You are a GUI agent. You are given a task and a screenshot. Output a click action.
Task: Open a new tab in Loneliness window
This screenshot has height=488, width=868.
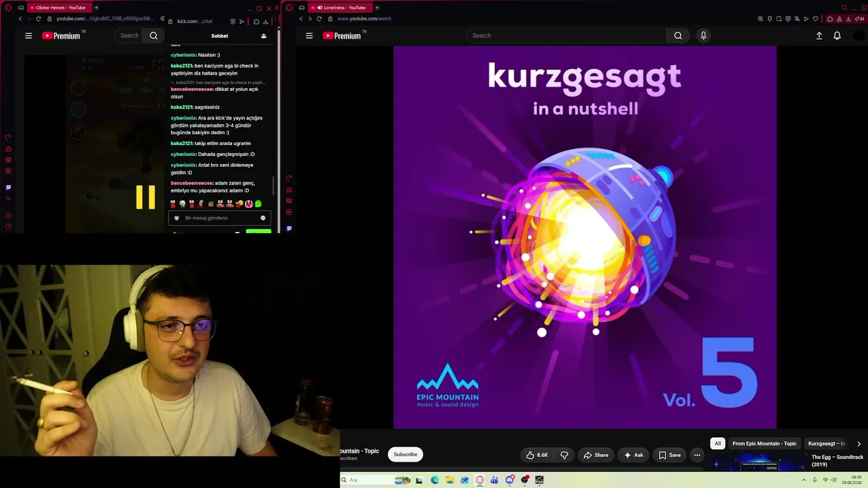(377, 7)
